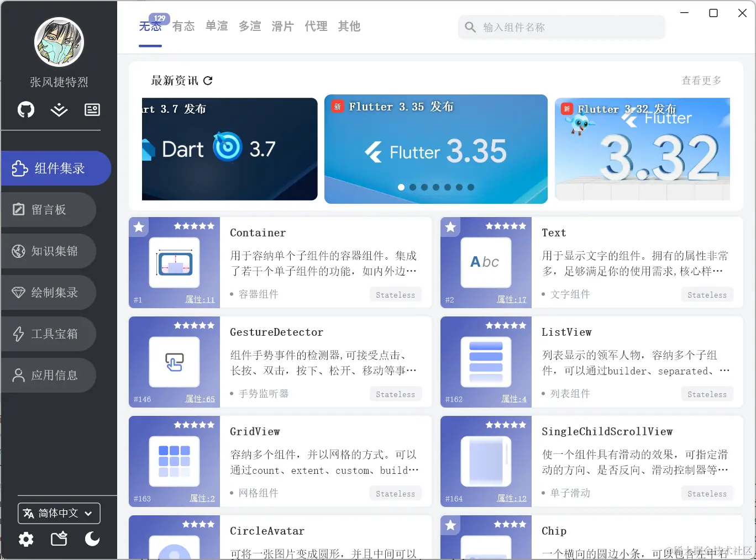Open 留言板 in the sidebar
Screen dimensions: 756x560
pyautogui.click(x=49, y=209)
